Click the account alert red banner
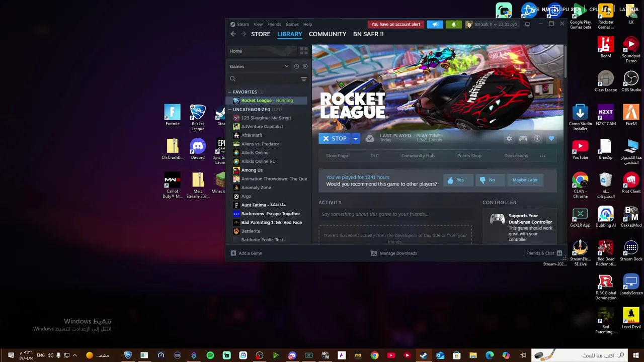 tap(396, 24)
